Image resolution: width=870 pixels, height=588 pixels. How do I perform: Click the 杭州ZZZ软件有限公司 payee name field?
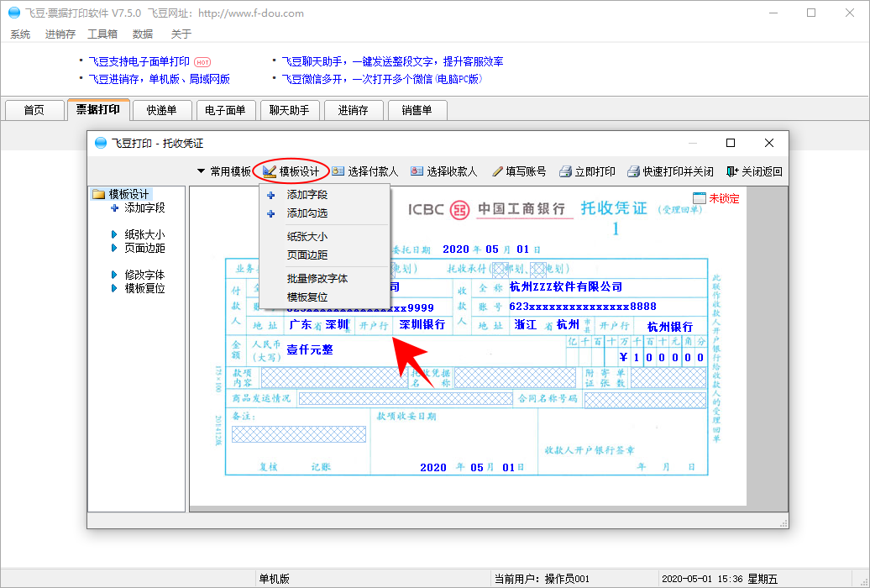coord(566,286)
